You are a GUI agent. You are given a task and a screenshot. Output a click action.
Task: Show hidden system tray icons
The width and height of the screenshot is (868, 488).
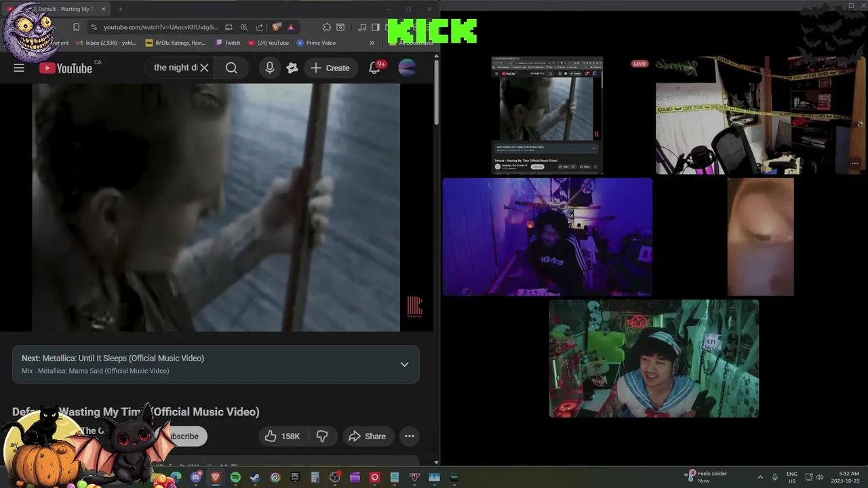760,477
